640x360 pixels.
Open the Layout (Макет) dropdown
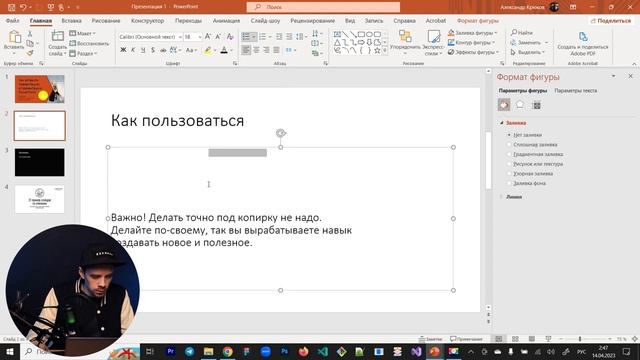tap(82, 33)
